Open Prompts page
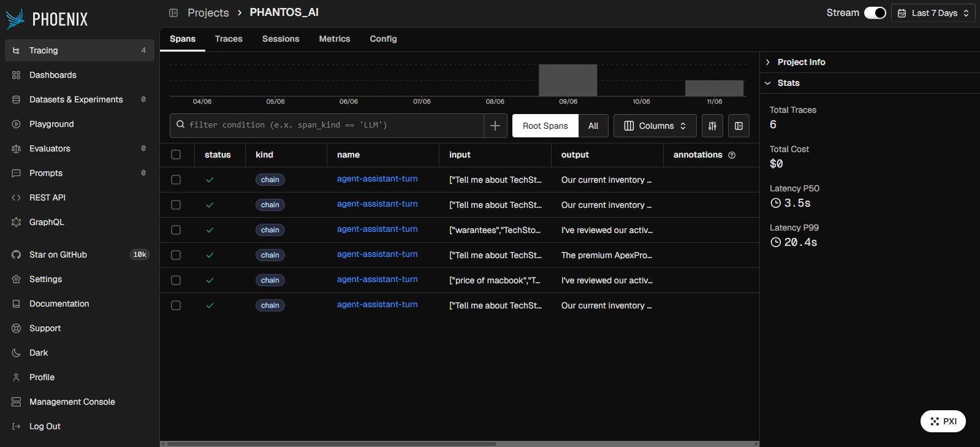 [x=80, y=173]
